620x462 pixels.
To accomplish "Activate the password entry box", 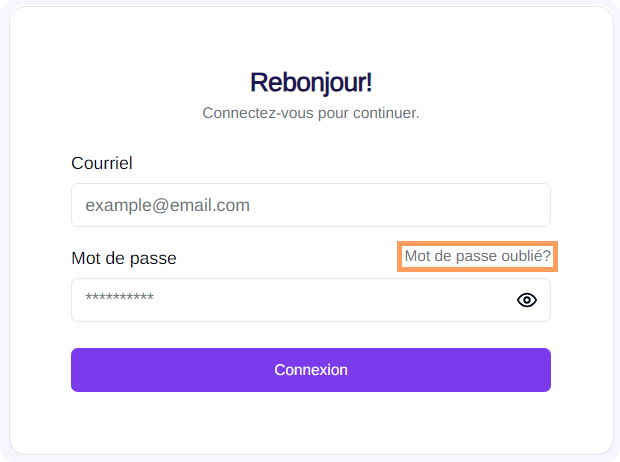I will coord(290,300).
